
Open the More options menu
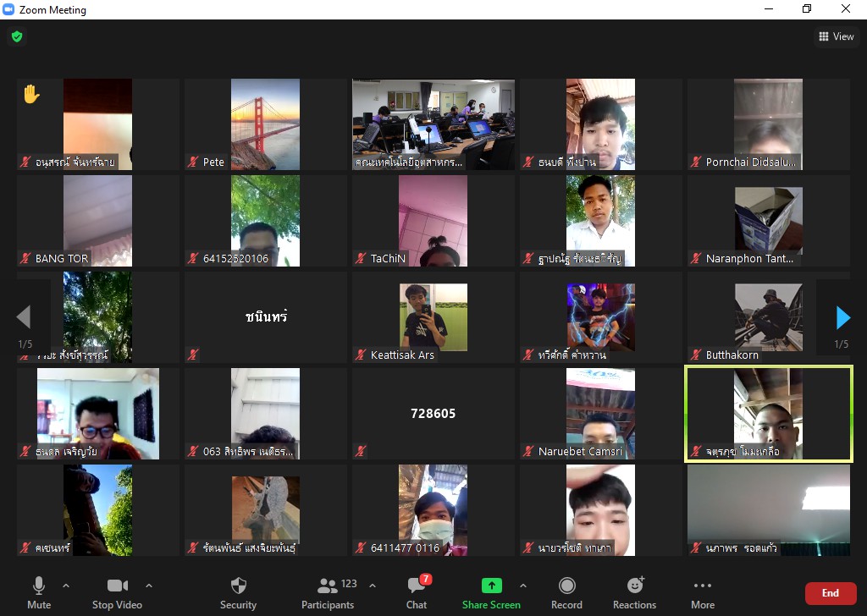pyautogui.click(x=702, y=593)
